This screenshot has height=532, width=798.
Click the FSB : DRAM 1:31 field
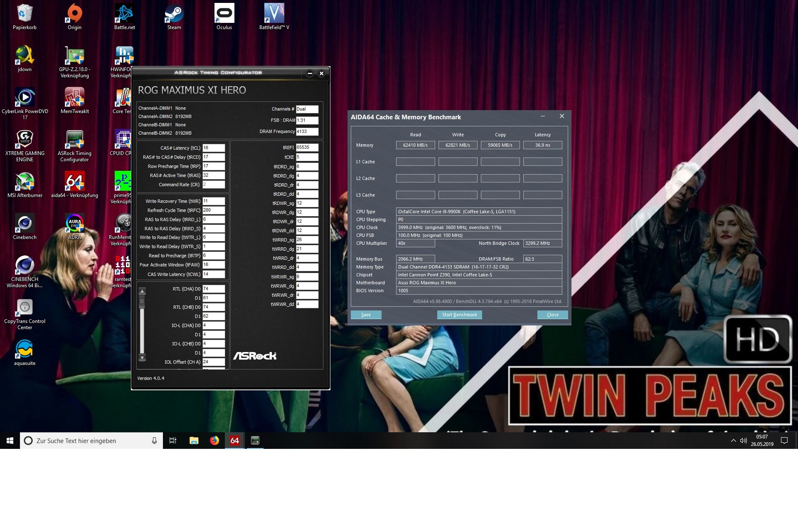[307, 121]
